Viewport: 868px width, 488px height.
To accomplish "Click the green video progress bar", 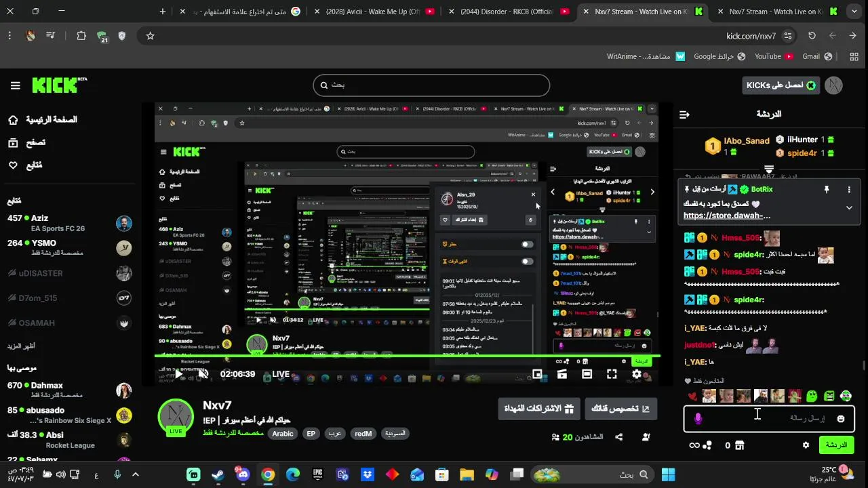I will point(408,356).
